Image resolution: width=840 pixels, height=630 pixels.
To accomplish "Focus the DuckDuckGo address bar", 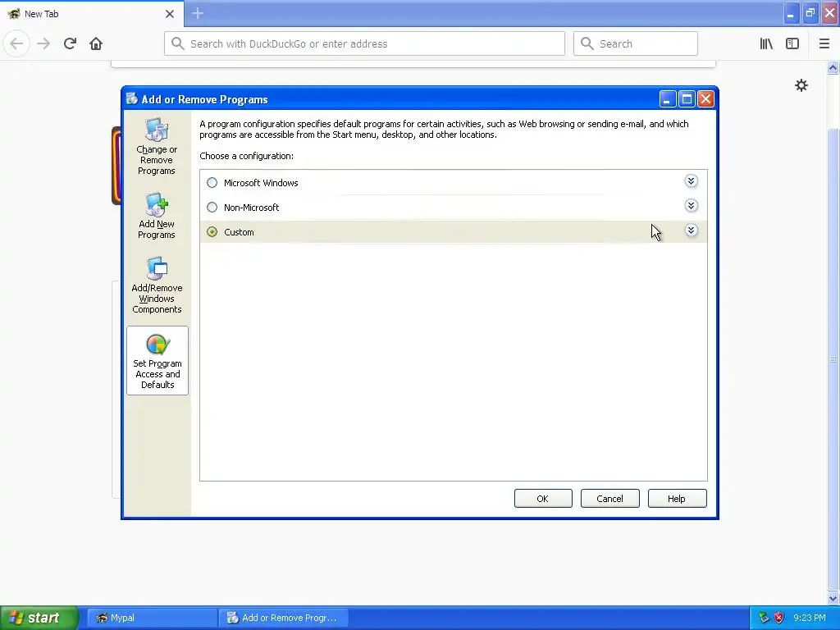I will coord(364,43).
